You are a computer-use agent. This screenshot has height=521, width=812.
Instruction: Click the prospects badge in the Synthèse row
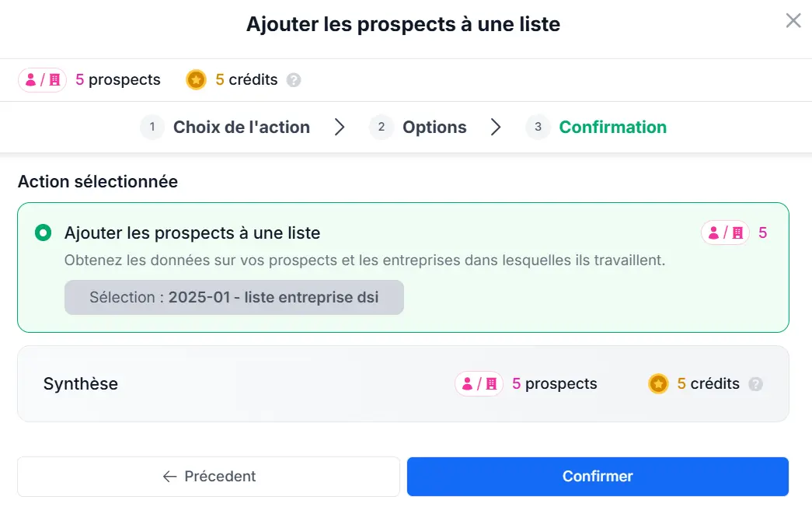pos(478,383)
